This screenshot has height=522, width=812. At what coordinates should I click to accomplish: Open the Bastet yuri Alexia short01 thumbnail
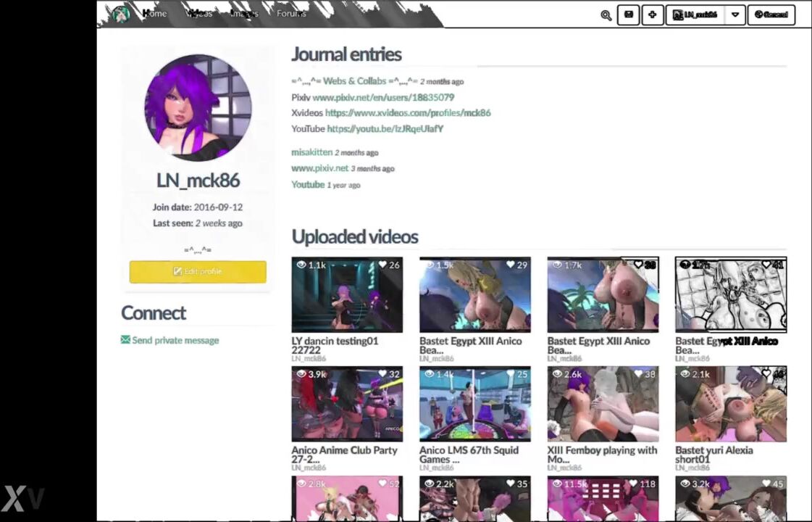731,404
